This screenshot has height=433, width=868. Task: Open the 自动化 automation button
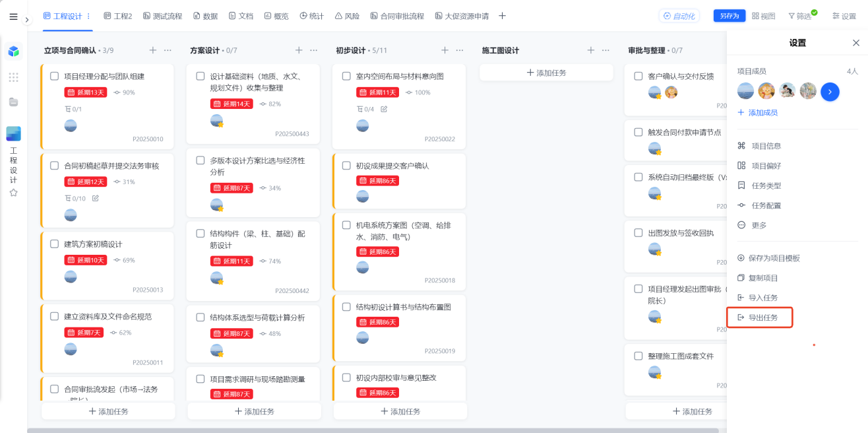click(x=679, y=16)
